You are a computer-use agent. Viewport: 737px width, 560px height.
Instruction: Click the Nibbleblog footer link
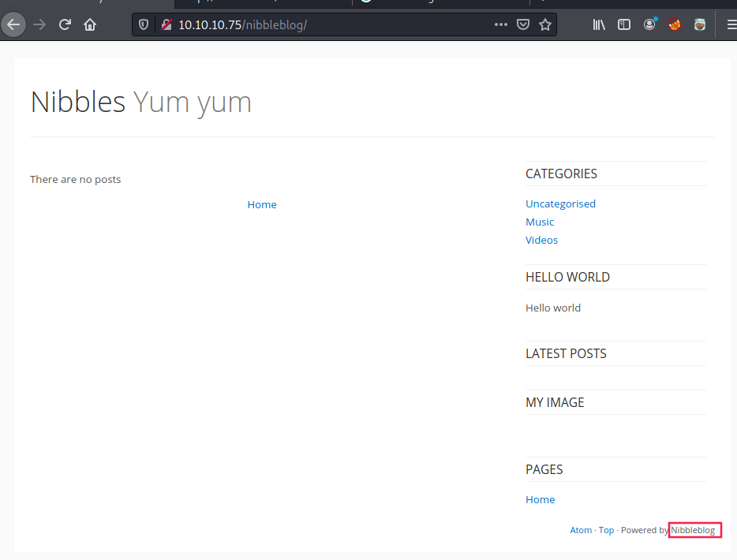click(693, 530)
